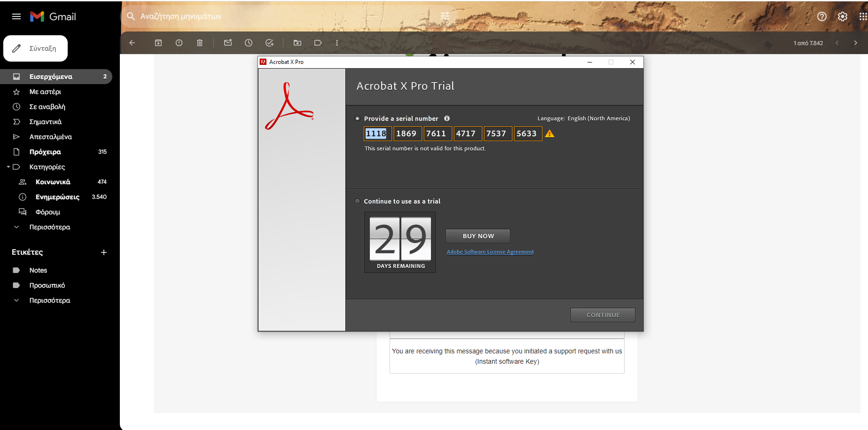Select the Provide a serial number radio button
Viewport: 868px width, 430px height.
(358, 119)
